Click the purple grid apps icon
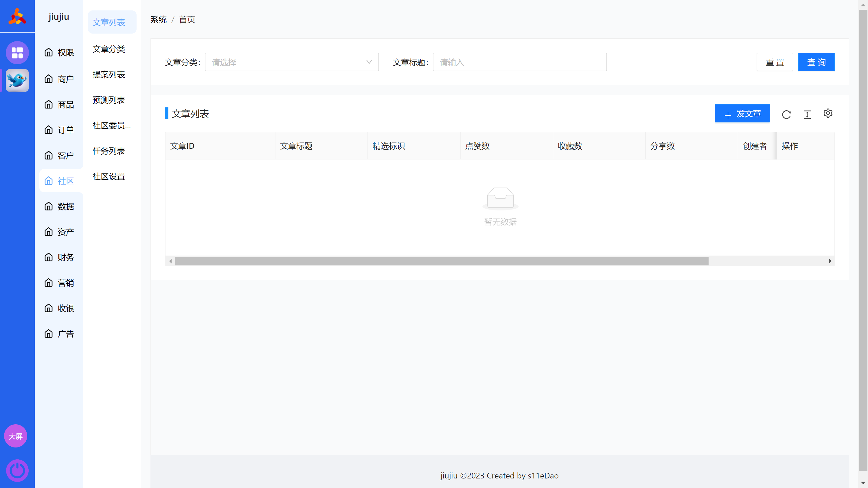The height and width of the screenshot is (488, 868). 17,53
